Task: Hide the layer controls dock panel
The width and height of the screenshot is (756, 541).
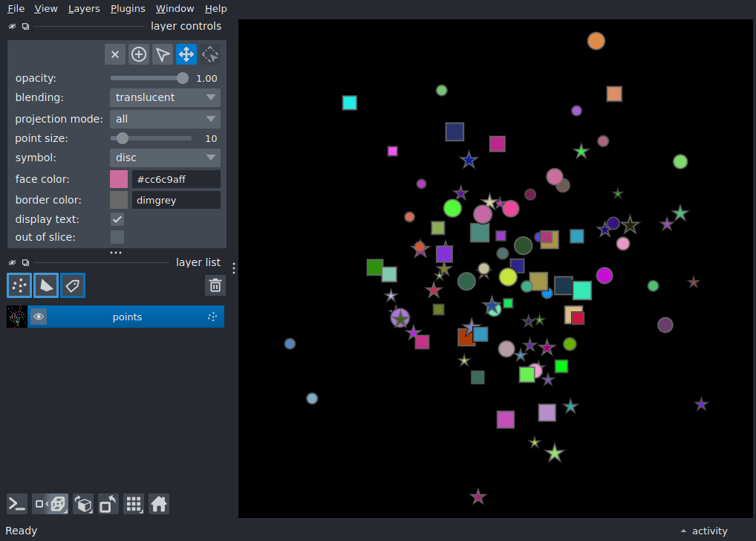Action: [13, 27]
